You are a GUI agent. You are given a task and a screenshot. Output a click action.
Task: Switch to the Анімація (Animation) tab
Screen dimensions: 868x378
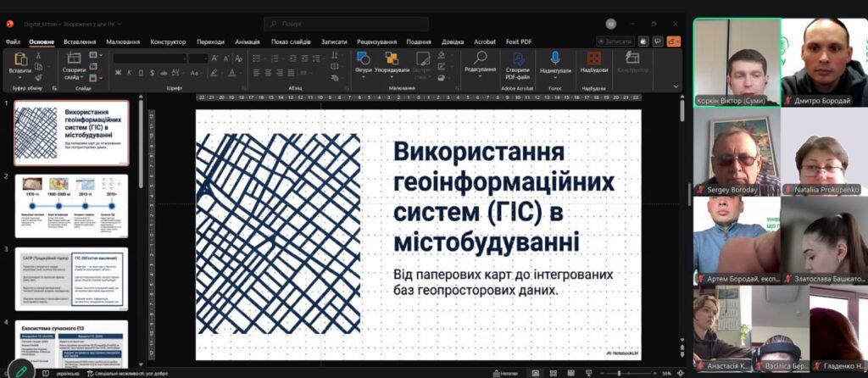(248, 42)
